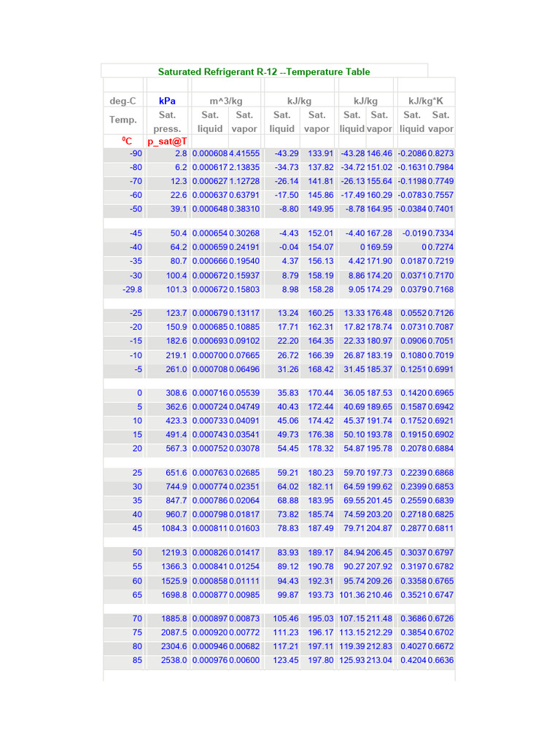The height and width of the screenshot is (747, 560).
Task: Click the 651.6 pressure cell
Action: (x=176, y=473)
